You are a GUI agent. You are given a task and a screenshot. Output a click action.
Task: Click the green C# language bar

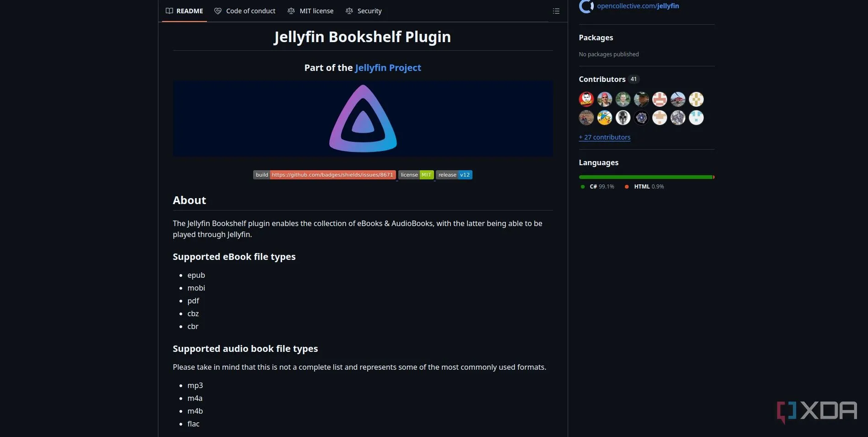tap(646, 177)
